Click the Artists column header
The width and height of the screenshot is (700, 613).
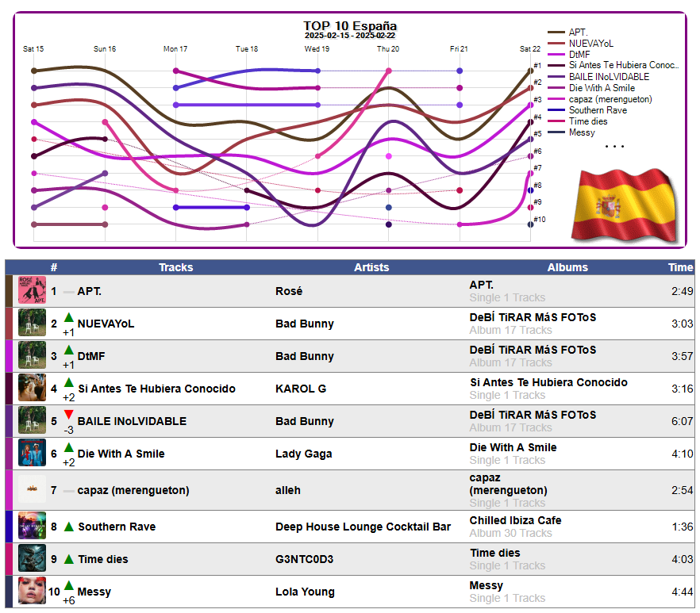(x=371, y=267)
